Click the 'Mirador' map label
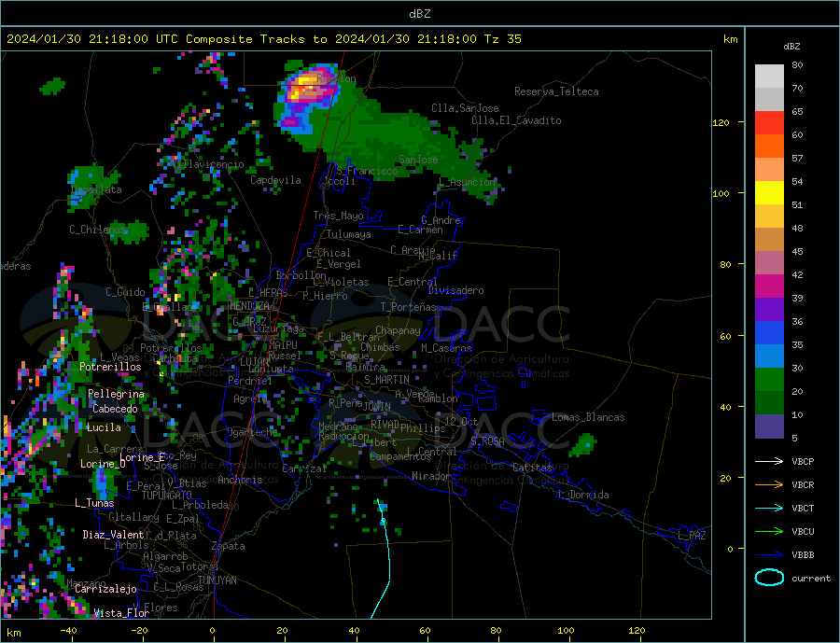The image size is (840, 643). coord(430,476)
